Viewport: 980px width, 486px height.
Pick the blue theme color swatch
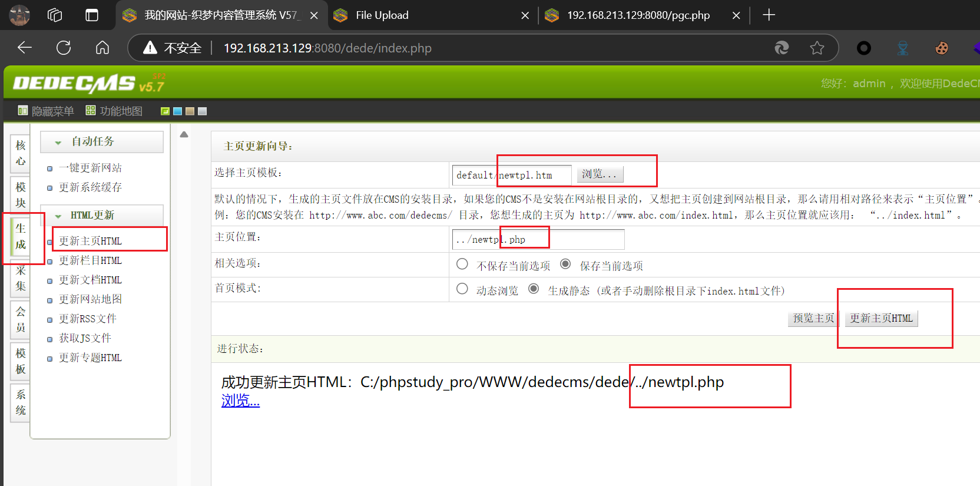pos(177,111)
